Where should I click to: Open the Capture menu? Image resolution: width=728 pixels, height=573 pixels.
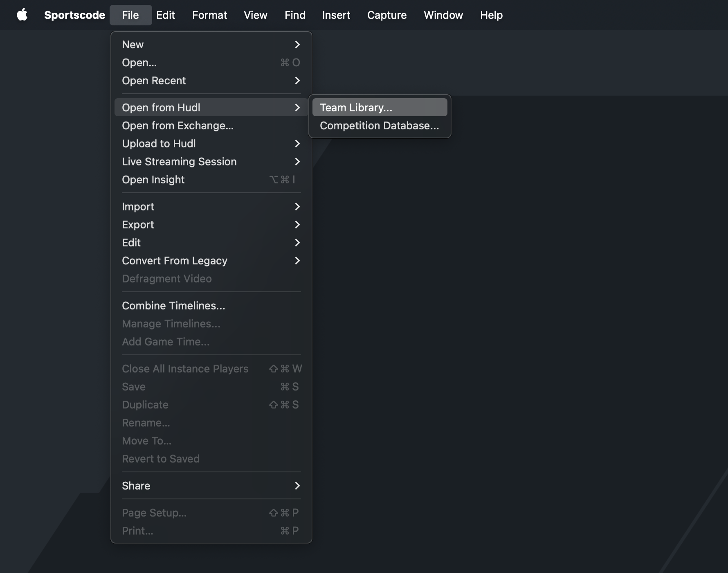point(387,15)
